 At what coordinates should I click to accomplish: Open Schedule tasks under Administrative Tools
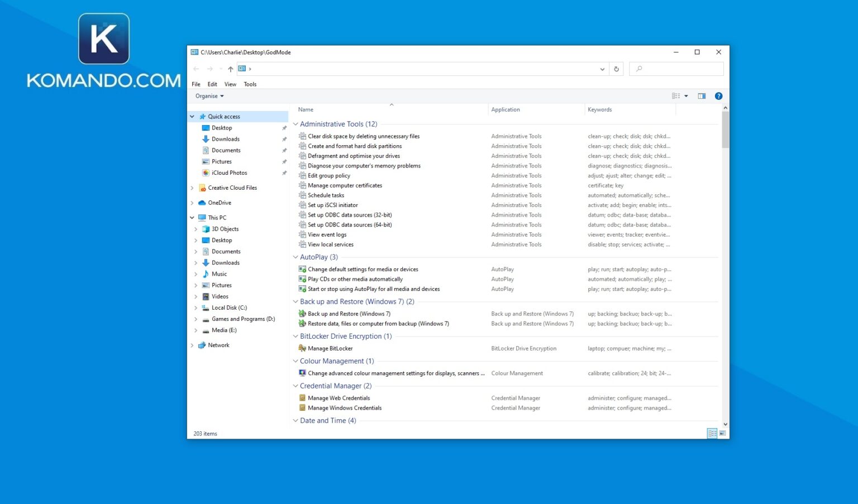pos(325,195)
